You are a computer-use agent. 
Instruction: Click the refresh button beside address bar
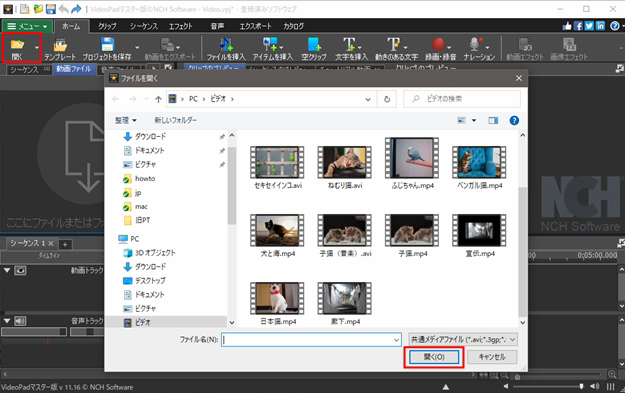[387, 99]
